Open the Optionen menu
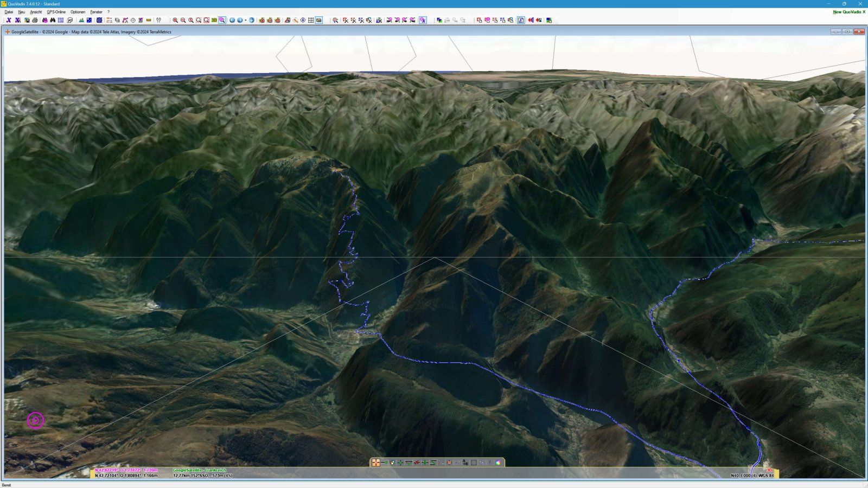868x488 pixels. (78, 12)
